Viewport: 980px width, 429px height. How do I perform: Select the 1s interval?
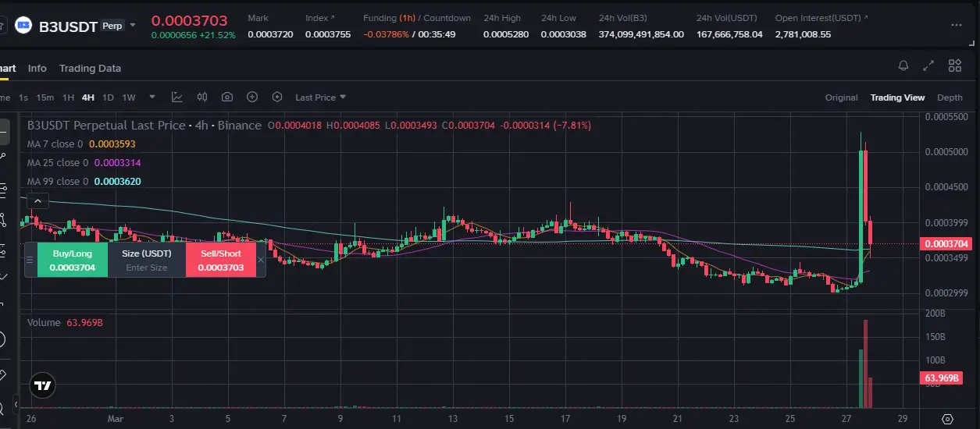23,97
